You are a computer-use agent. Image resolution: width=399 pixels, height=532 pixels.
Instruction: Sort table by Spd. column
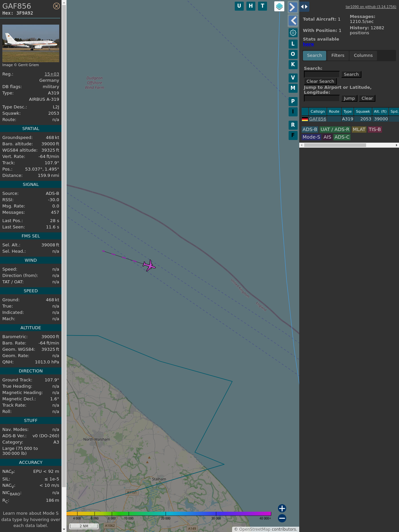(394, 112)
